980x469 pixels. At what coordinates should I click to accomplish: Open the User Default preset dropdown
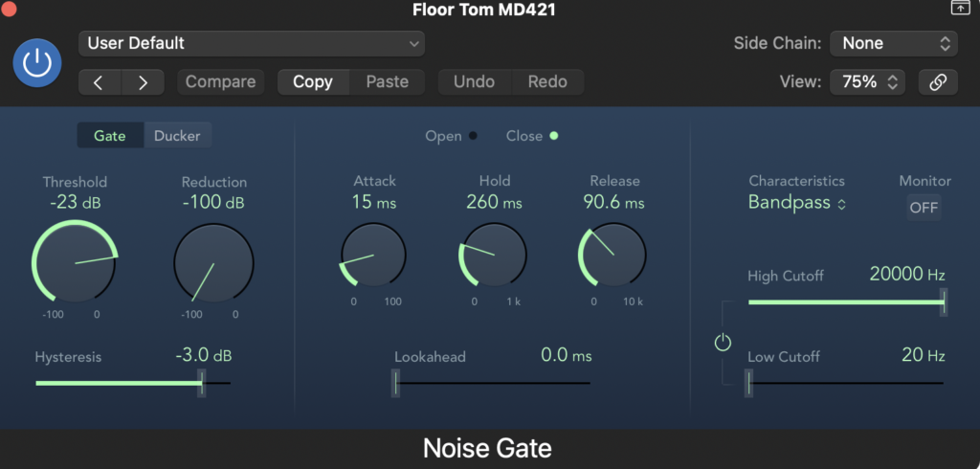pyautogui.click(x=252, y=43)
